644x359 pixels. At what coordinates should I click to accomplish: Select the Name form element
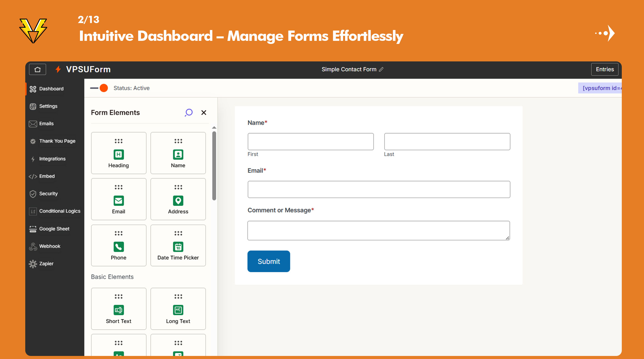178,153
